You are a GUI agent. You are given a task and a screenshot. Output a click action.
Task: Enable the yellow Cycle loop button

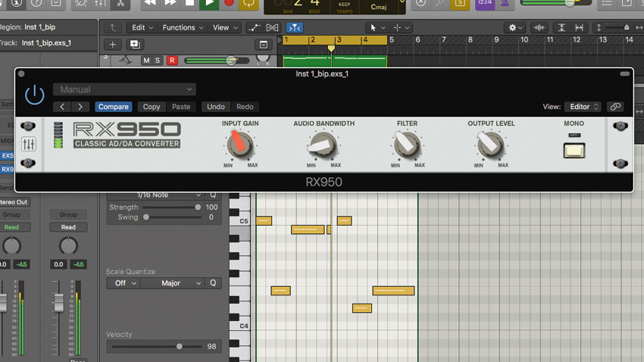(249, 3)
